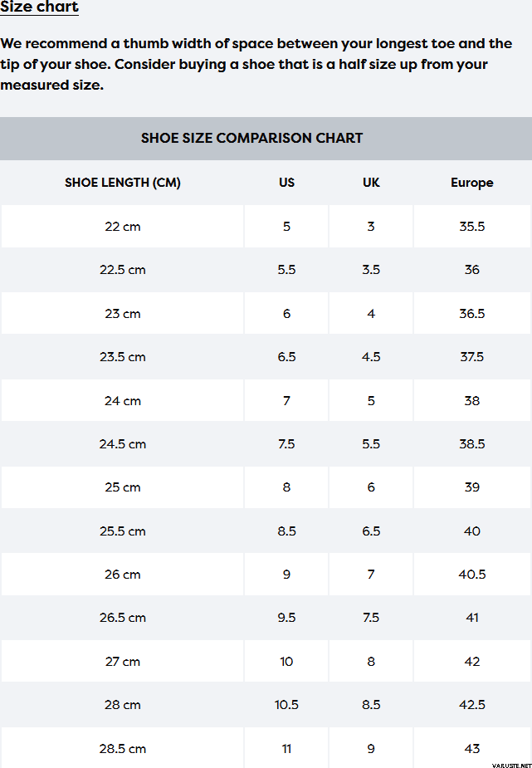Click the 22.5 cm length cell
This screenshot has height=768, width=532.
tap(122, 270)
